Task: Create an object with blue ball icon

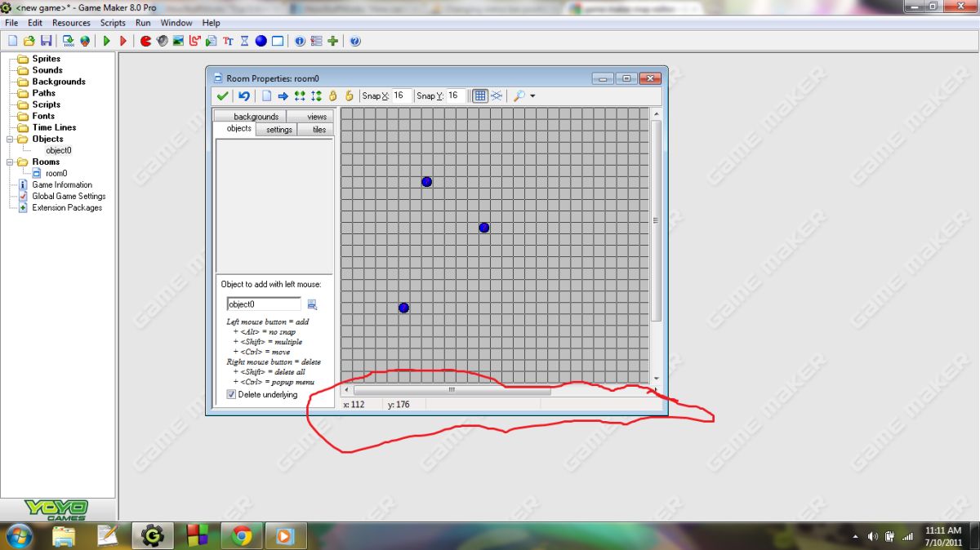Action: 261,41
